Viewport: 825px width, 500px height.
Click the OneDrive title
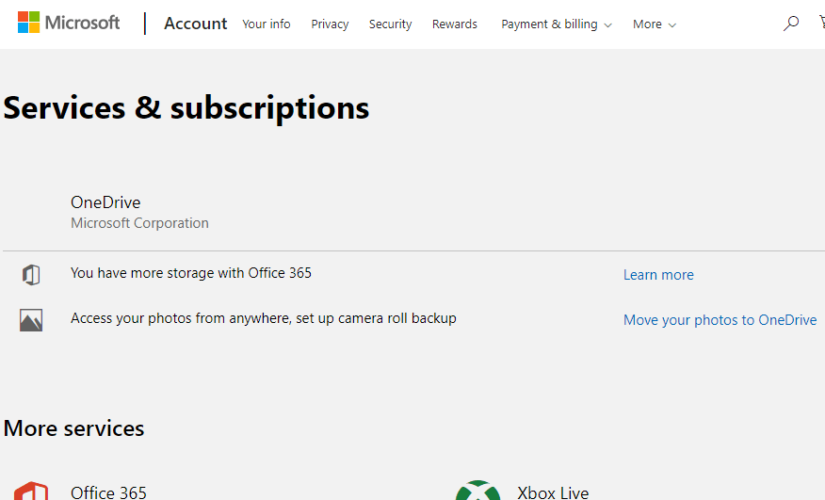(106, 202)
